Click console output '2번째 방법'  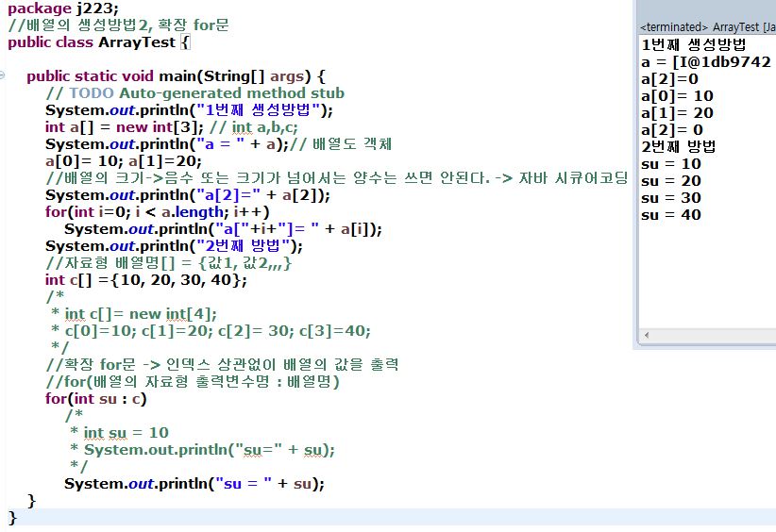679,146
